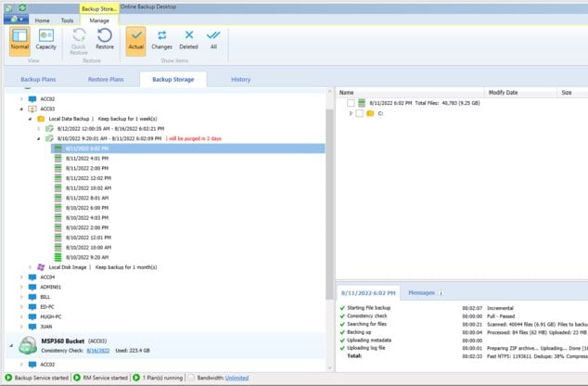Show Changes items filter
588x386 pixels.
(x=161, y=40)
